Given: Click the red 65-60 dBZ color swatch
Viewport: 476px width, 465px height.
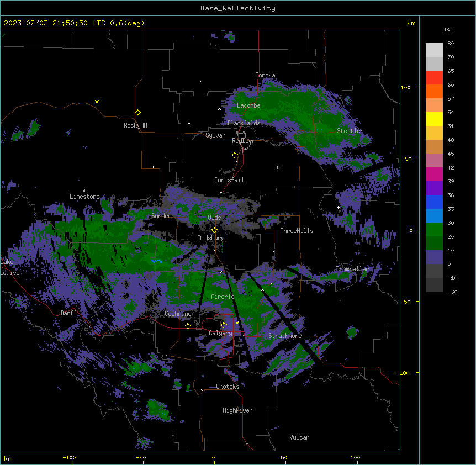Looking at the screenshot, I should coord(434,78).
